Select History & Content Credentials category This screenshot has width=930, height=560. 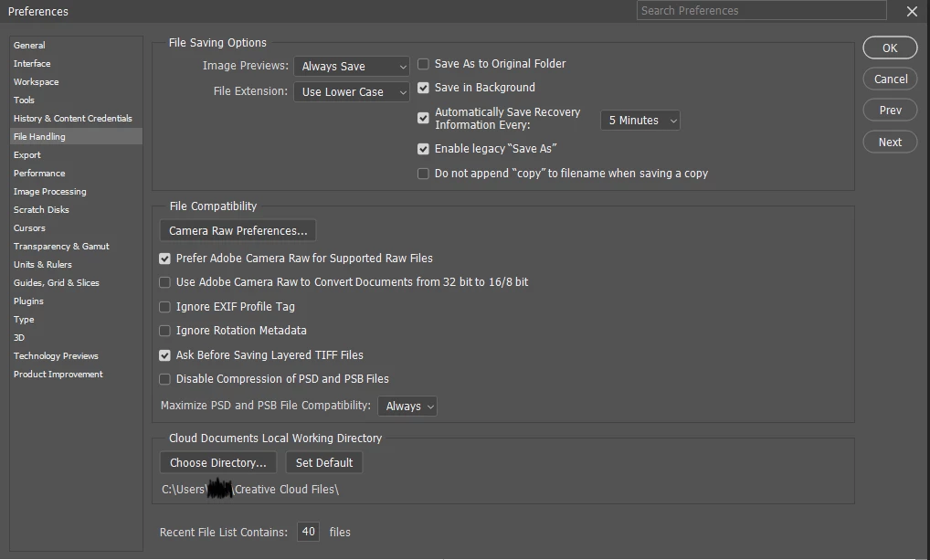(x=76, y=119)
